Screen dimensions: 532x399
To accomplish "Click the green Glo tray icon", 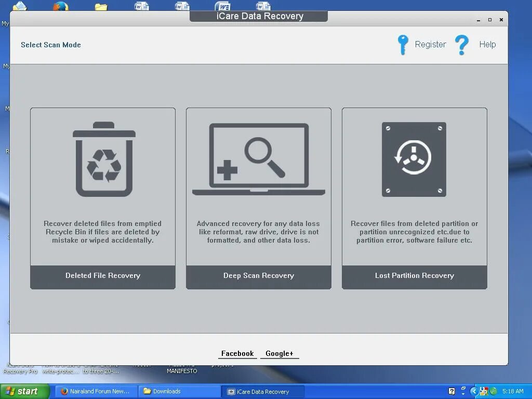I will point(494,391).
